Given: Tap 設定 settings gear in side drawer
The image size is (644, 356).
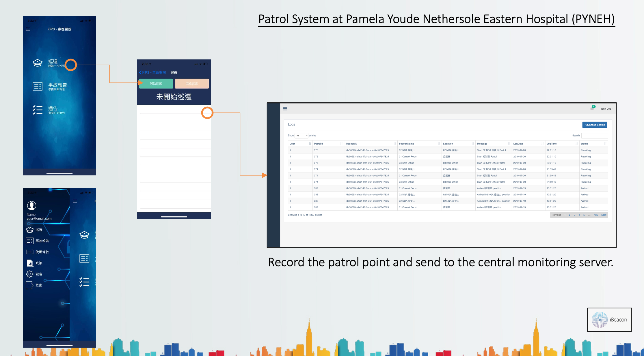Looking at the screenshot, I should [x=30, y=274].
